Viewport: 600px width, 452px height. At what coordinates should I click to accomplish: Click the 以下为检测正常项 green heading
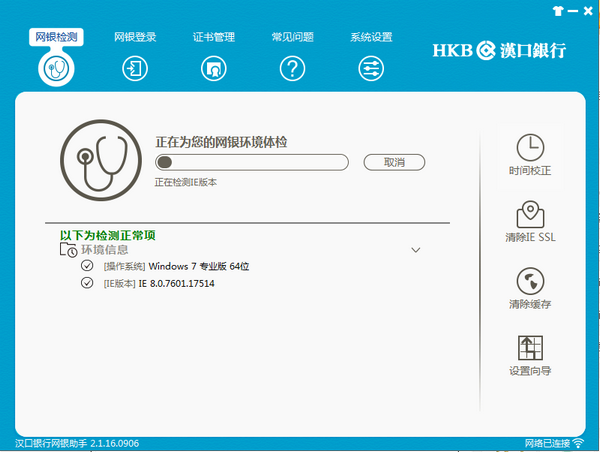tap(108, 235)
